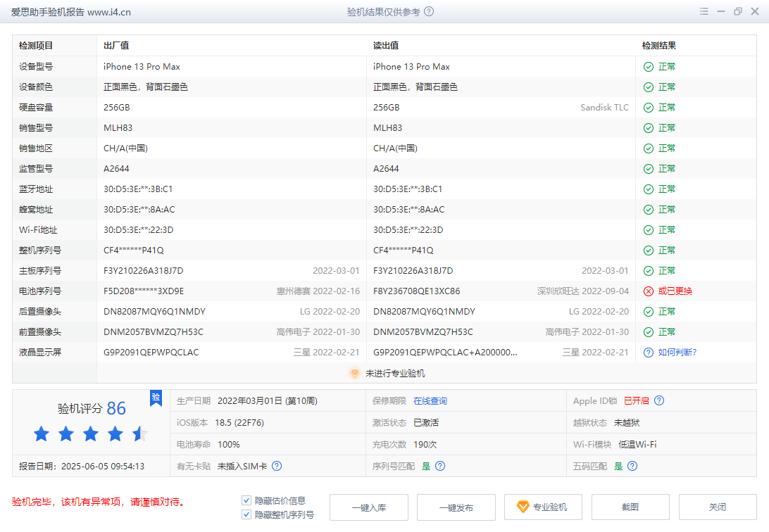Click help icon beside 验机结果仅供参考
769x532 pixels.
[429, 12]
